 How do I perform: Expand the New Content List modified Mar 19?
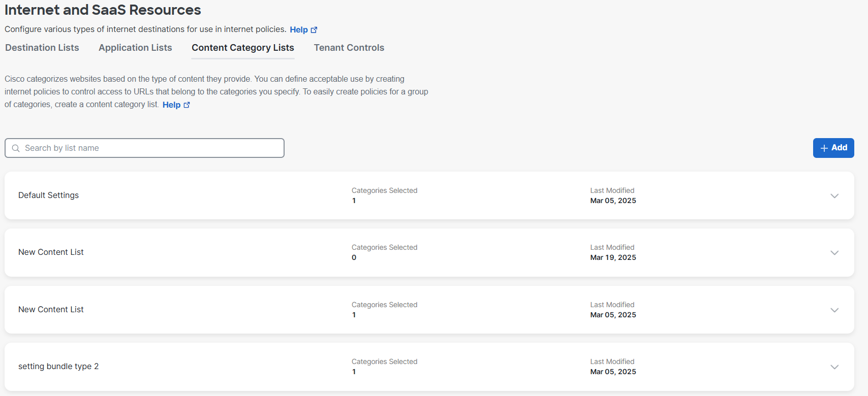click(x=834, y=253)
